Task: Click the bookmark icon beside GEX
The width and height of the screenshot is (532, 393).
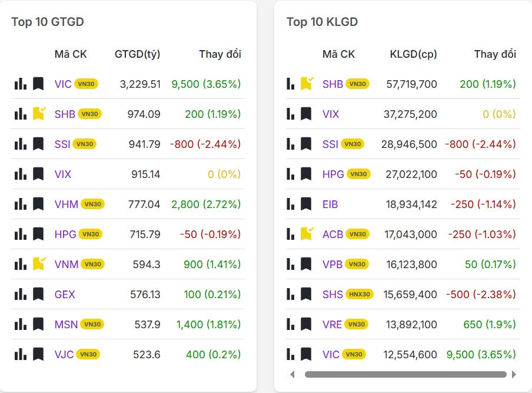Action: (x=39, y=294)
